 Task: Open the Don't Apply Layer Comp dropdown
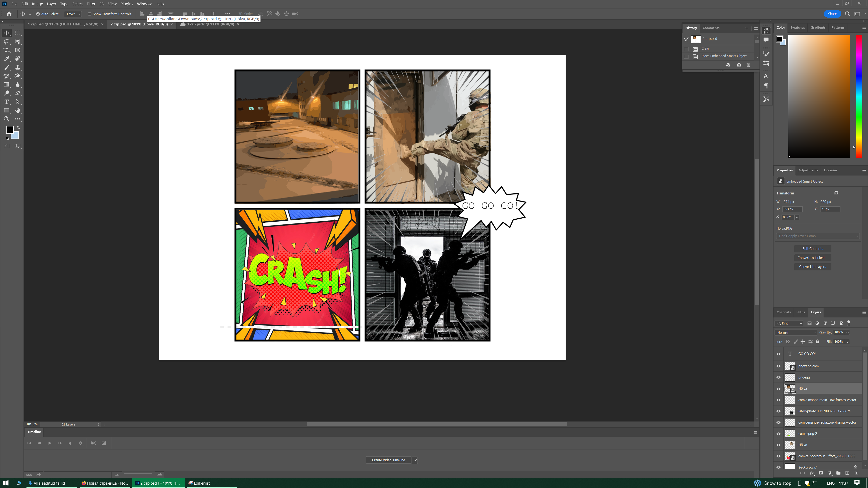tap(818, 236)
